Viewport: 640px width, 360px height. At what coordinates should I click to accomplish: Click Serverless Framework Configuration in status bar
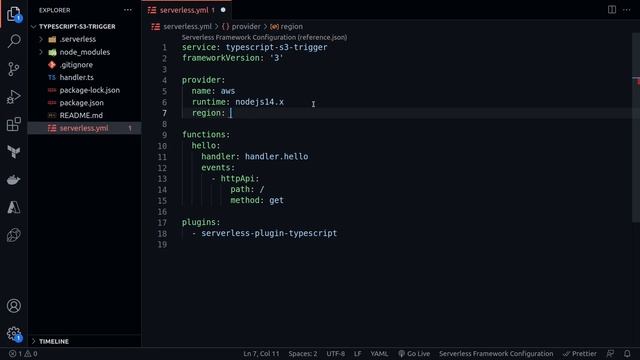[x=496, y=353]
